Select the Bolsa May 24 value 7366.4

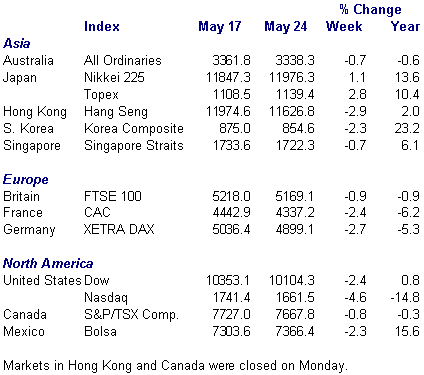click(x=295, y=331)
